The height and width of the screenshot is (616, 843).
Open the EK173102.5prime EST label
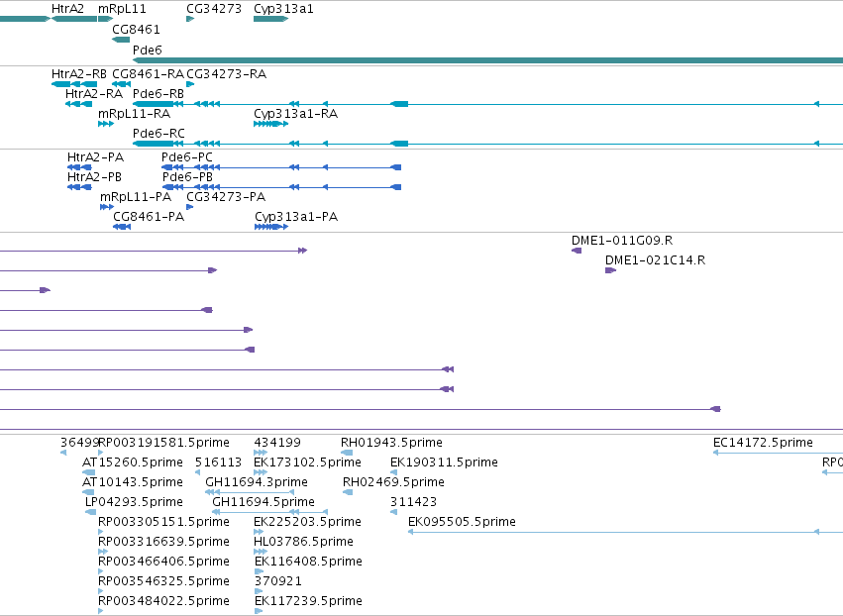click(x=307, y=462)
